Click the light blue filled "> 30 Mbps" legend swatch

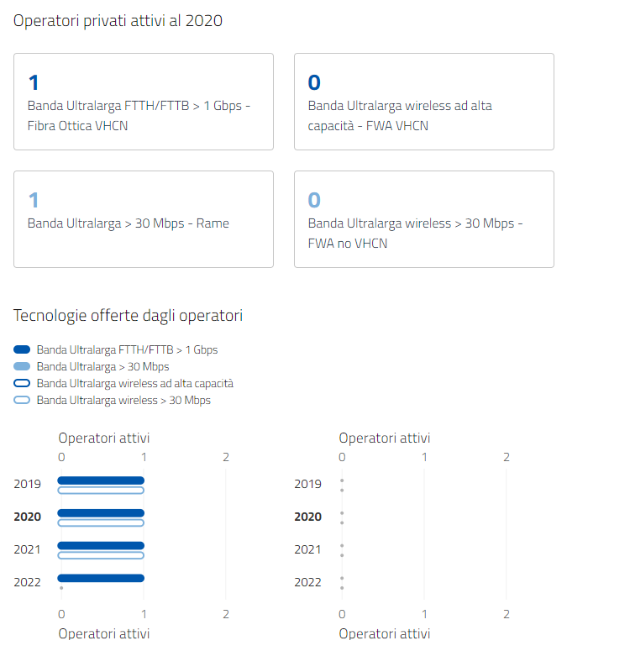pyautogui.click(x=23, y=366)
